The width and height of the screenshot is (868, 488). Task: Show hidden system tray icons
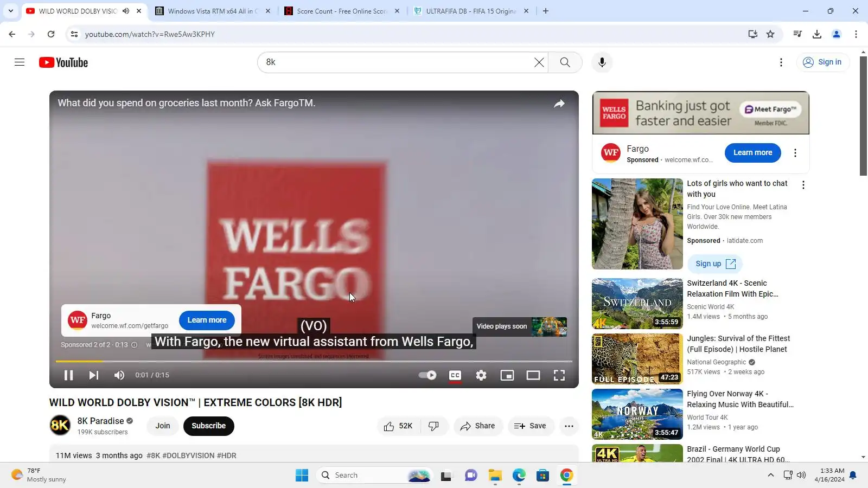(x=770, y=476)
